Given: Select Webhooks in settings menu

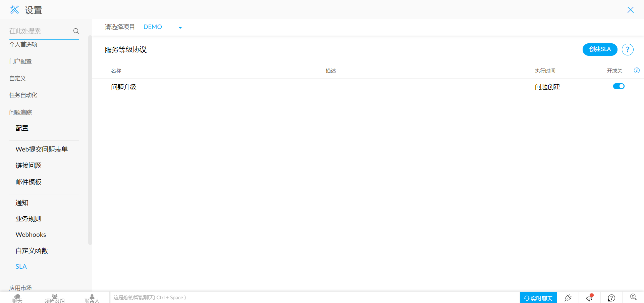Looking at the screenshot, I should 31,234.
